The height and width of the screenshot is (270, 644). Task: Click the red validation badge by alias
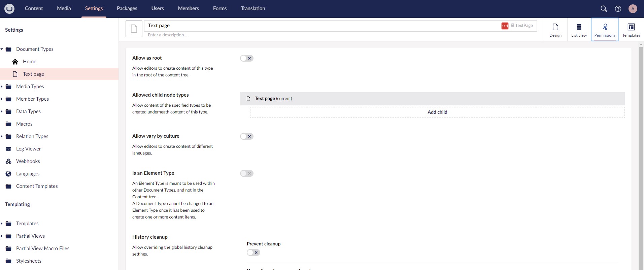[505, 26]
